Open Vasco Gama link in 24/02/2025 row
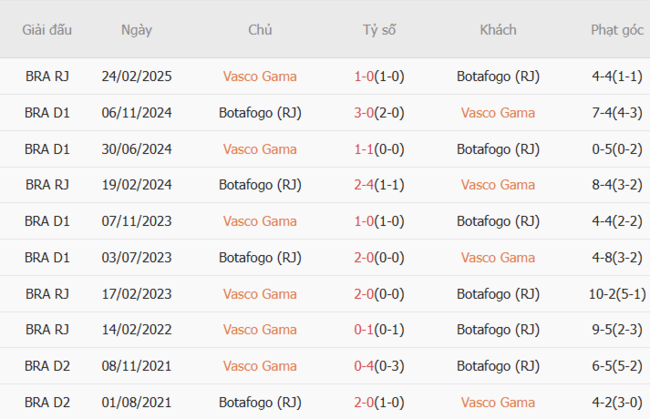 point(260,76)
